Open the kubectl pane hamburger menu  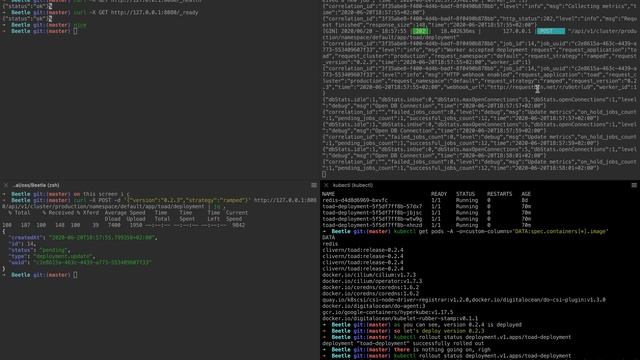[634, 185]
